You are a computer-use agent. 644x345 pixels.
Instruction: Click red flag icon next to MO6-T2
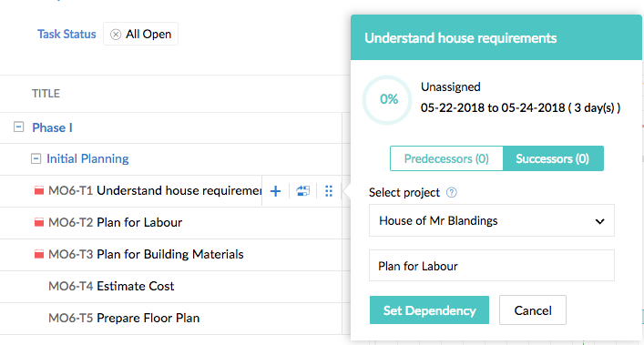pyautogui.click(x=39, y=222)
